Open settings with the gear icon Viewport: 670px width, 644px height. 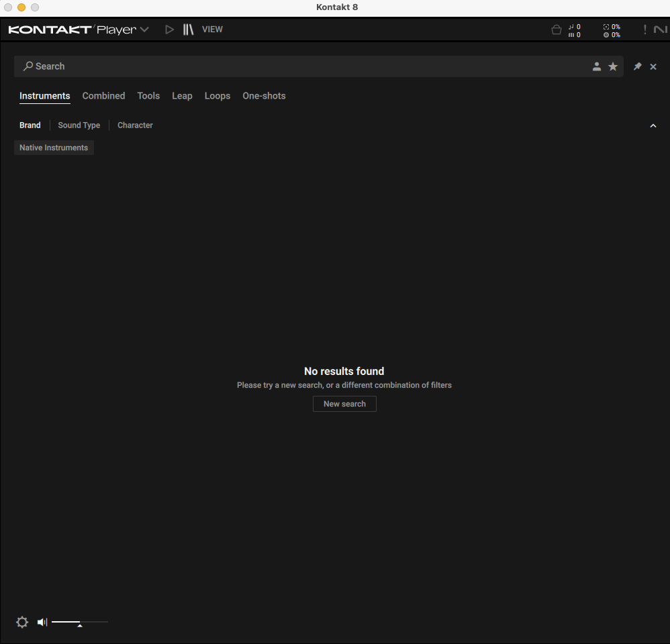pyautogui.click(x=22, y=623)
